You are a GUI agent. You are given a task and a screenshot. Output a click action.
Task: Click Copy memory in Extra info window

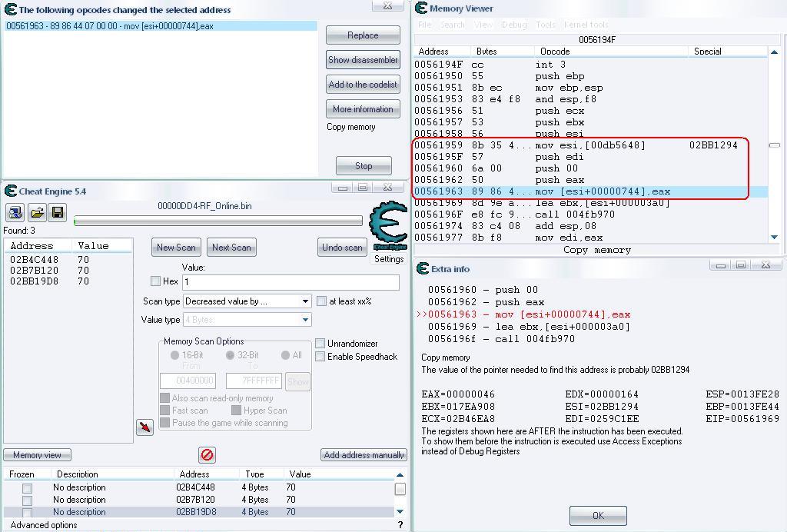click(445, 357)
